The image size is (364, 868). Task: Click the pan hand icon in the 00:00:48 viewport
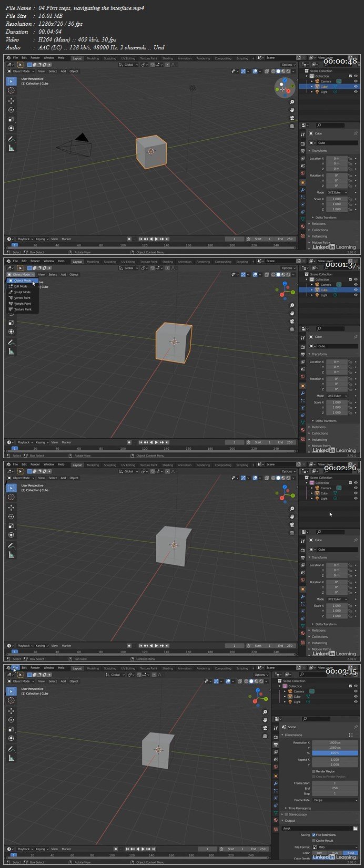[x=292, y=110]
